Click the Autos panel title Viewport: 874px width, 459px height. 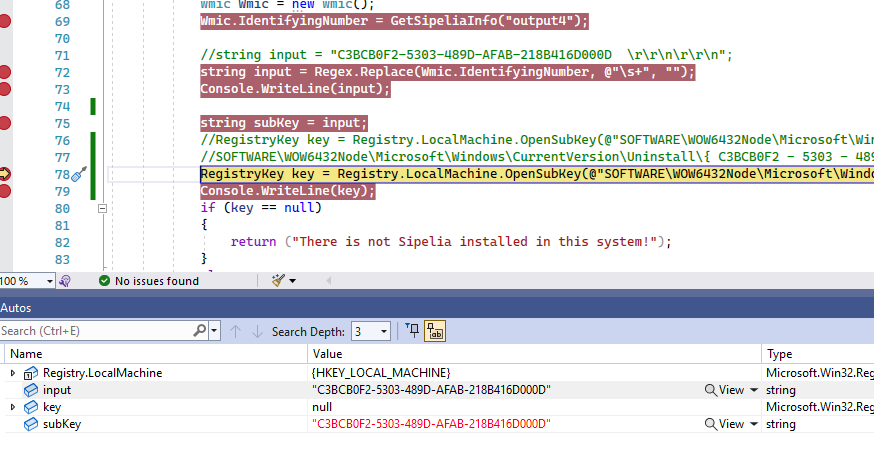click(x=16, y=308)
